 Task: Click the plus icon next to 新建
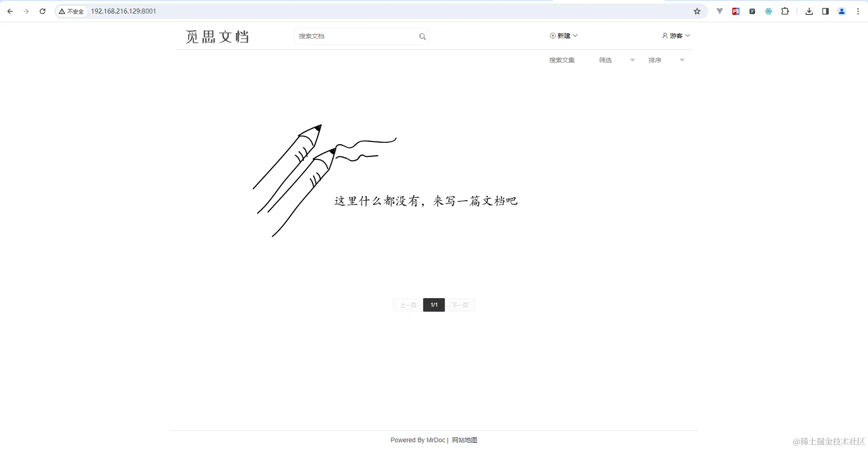tap(552, 35)
